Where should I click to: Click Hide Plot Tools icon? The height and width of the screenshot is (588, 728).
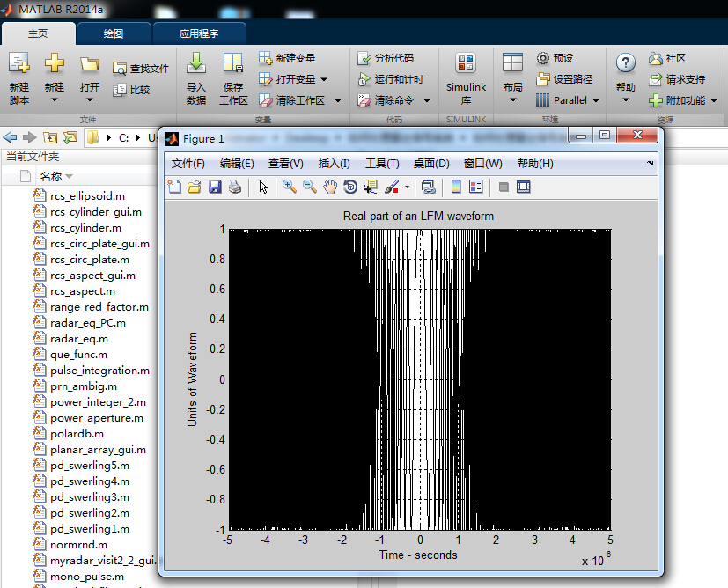[504, 187]
